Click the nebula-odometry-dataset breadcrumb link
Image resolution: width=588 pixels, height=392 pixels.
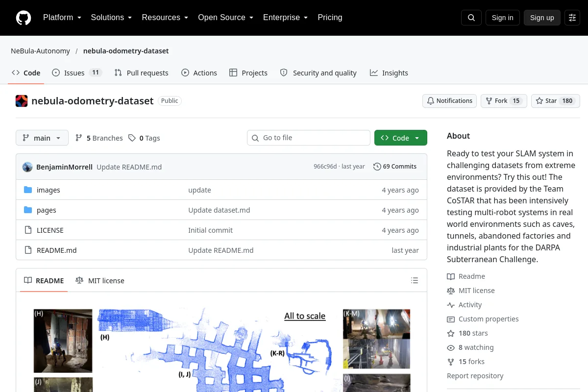click(x=126, y=51)
